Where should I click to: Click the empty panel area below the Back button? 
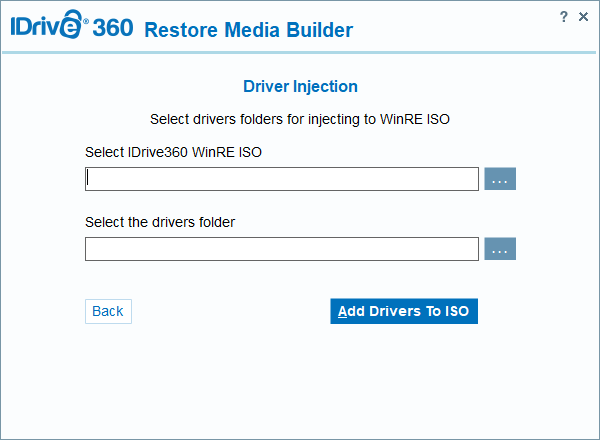tap(108, 380)
